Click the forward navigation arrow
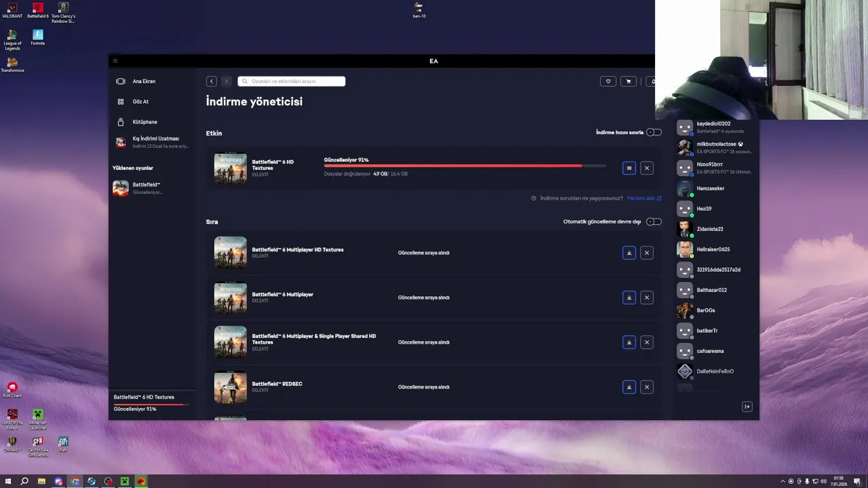Screen dimensions: 868x488 [x=226, y=81]
